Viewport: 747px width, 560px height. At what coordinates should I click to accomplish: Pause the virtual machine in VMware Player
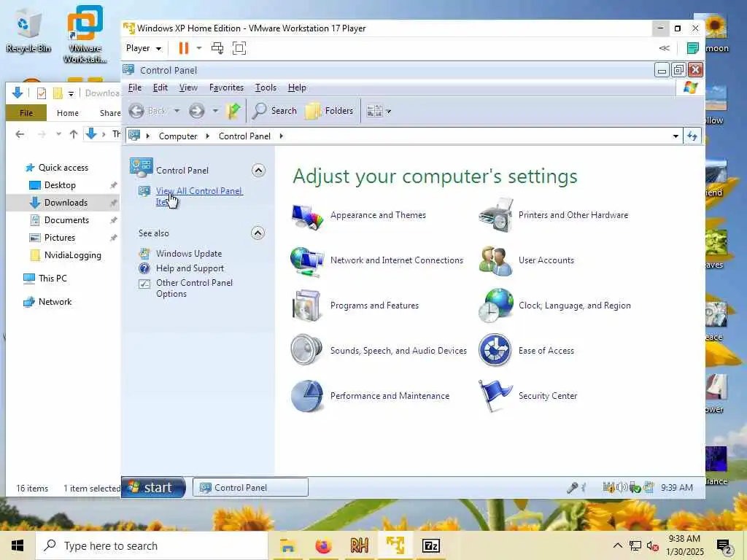click(x=183, y=48)
